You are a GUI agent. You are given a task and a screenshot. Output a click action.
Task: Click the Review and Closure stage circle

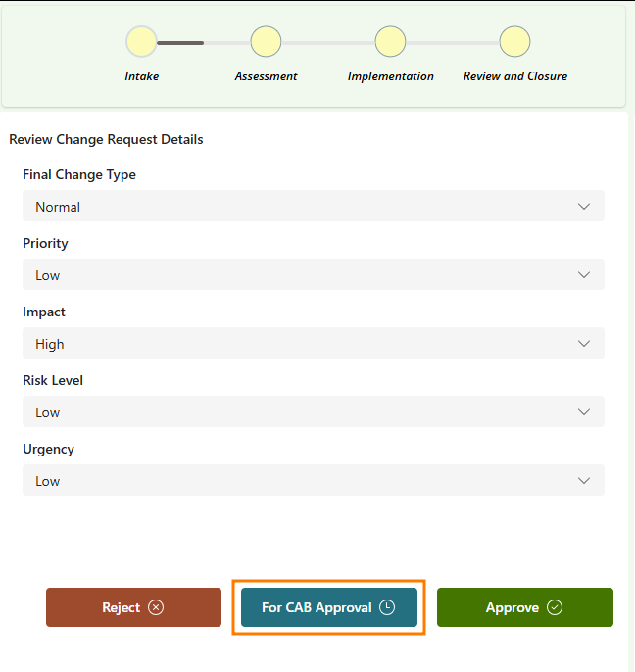[514, 42]
